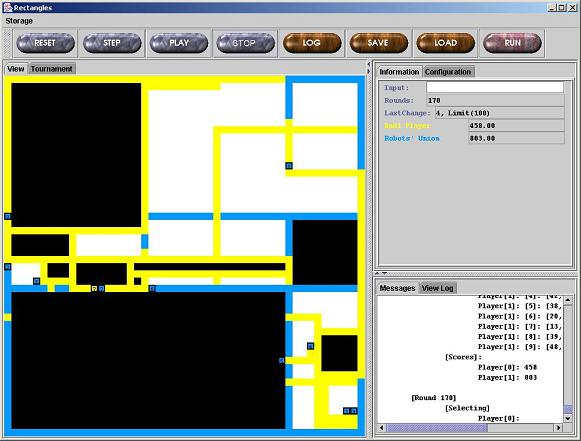Halt the simulation with the STOP button

[x=245, y=43]
